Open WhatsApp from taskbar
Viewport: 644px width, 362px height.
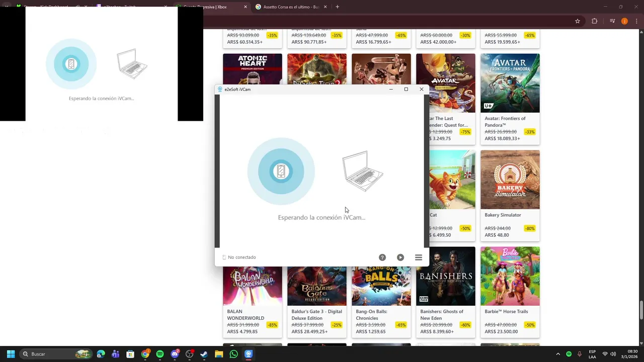(233, 354)
